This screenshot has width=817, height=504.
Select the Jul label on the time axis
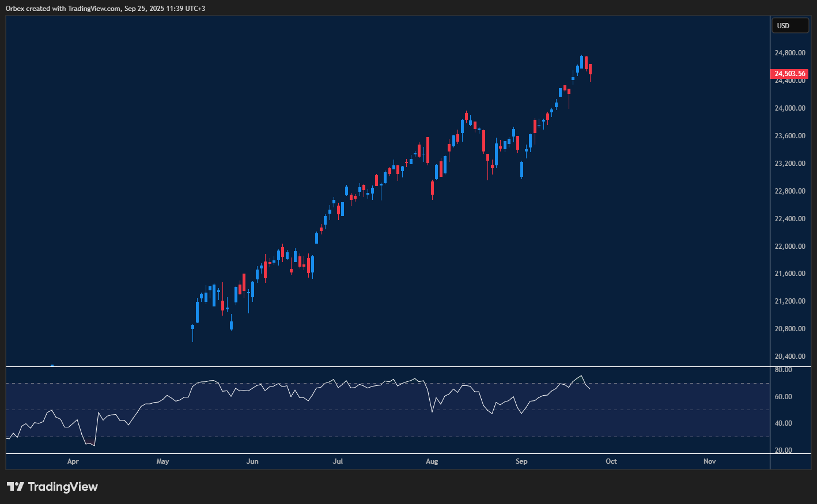click(x=337, y=461)
